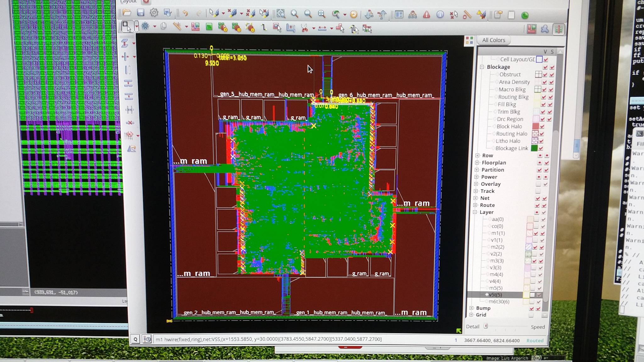Click the select-mode arrow tool icon
Screen dimensions: 644x362
[x=127, y=27]
